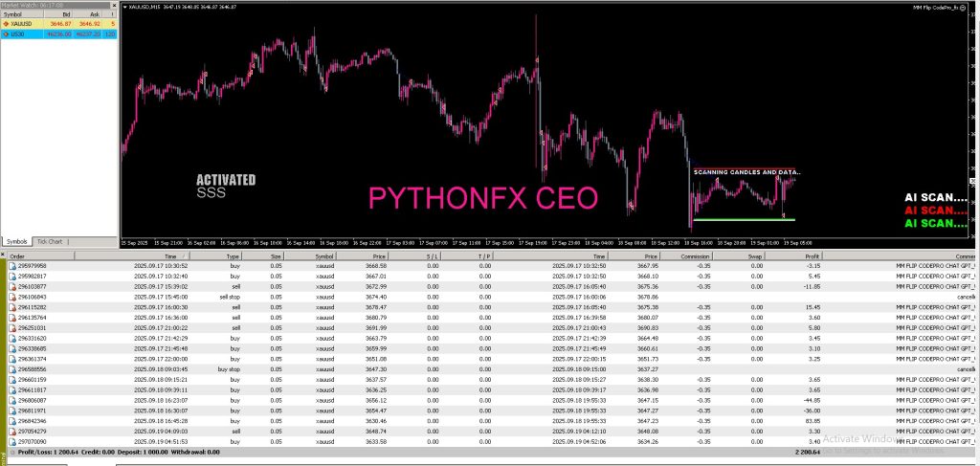Click the Ask column header in Market Watch
Viewport: 980px width, 466px height.
(87, 13)
